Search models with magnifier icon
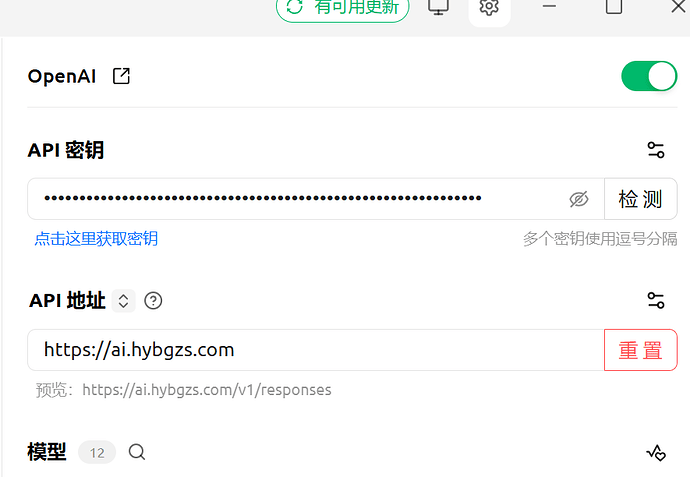 click(137, 452)
